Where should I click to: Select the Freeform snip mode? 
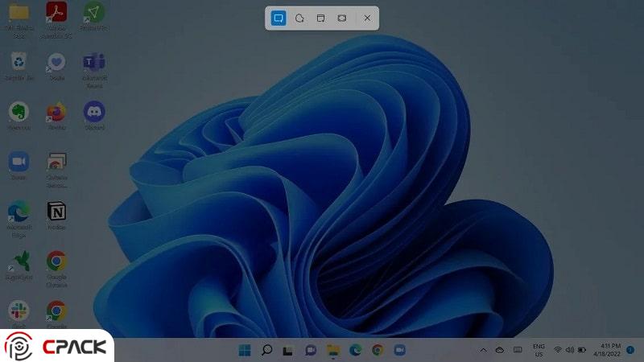pyautogui.click(x=299, y=18)
